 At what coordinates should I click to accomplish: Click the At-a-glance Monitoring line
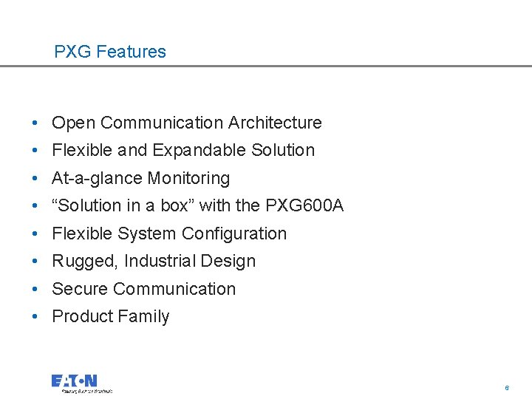pyautogui.click(x=141, y=178)
